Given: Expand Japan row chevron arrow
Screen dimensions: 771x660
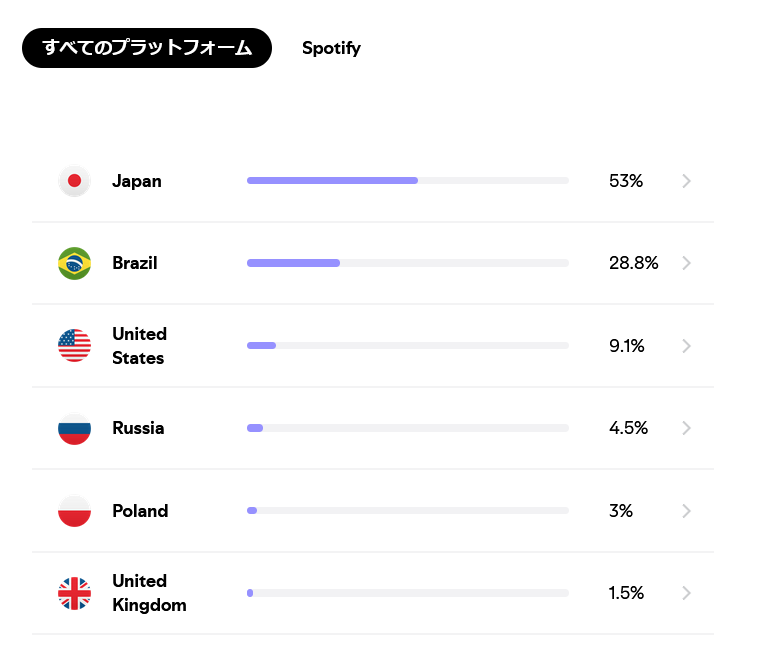Looking at the screenshot, I should pyautogui.click(x=686, y=181).
